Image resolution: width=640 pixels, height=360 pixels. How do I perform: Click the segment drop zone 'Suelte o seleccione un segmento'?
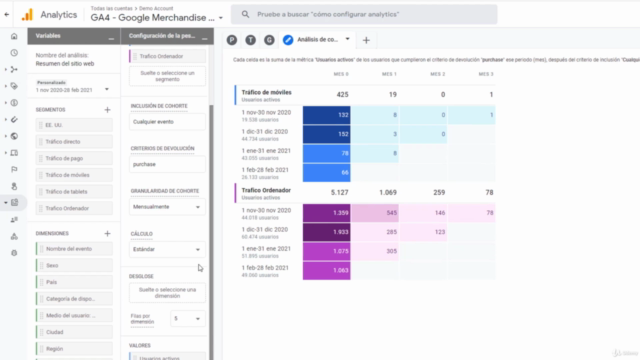(167, 76)
